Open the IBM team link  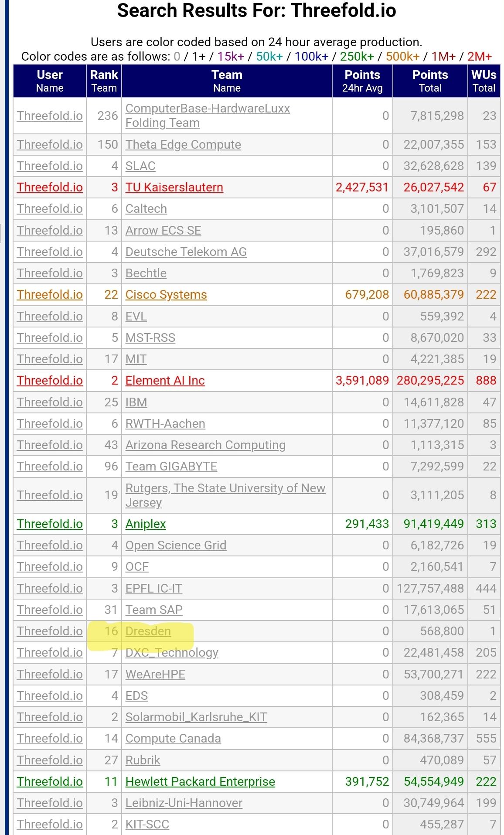[x=136, y=402]
